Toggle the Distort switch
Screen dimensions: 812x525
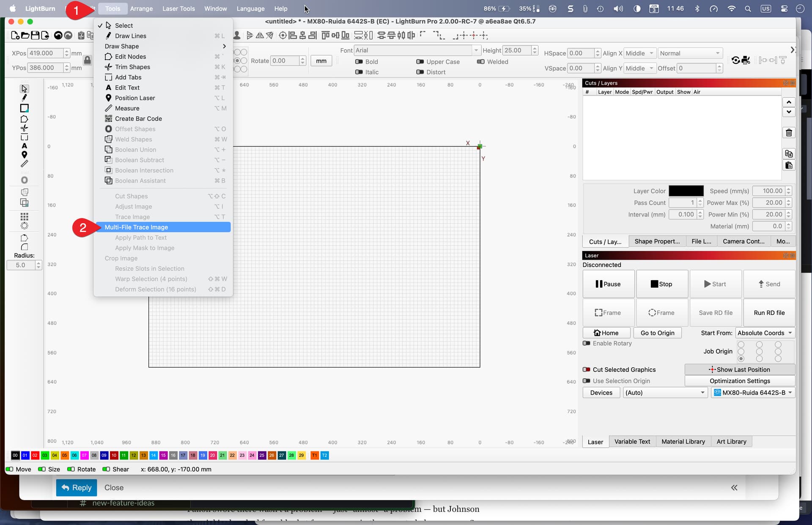coord(420,72)
